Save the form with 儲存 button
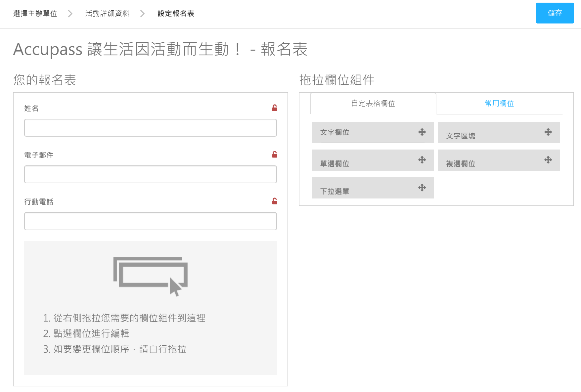 tap(555, 13)
